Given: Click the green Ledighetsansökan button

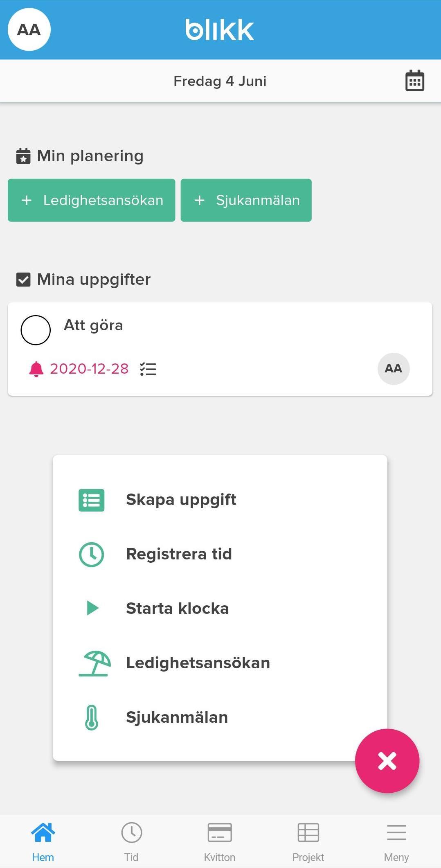Looking at the screenshot, I should pyautogui.click(x=92, y=200).
